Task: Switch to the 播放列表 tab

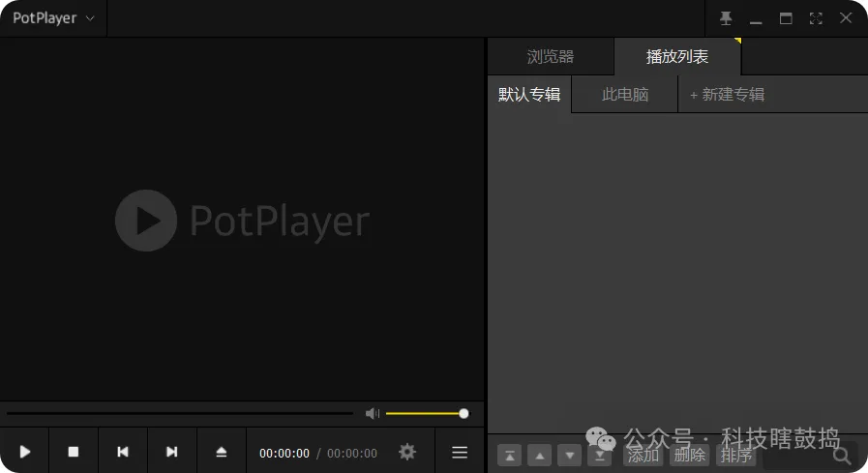Action: point(677,56)
